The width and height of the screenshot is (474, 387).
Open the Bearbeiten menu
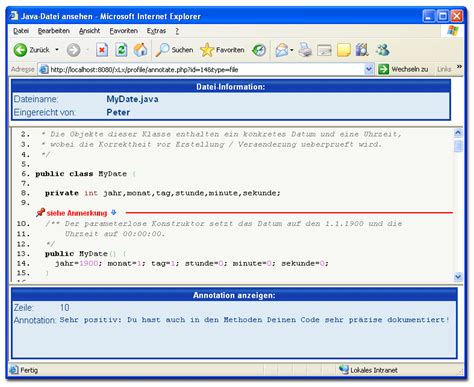click(x=54, y=31)
